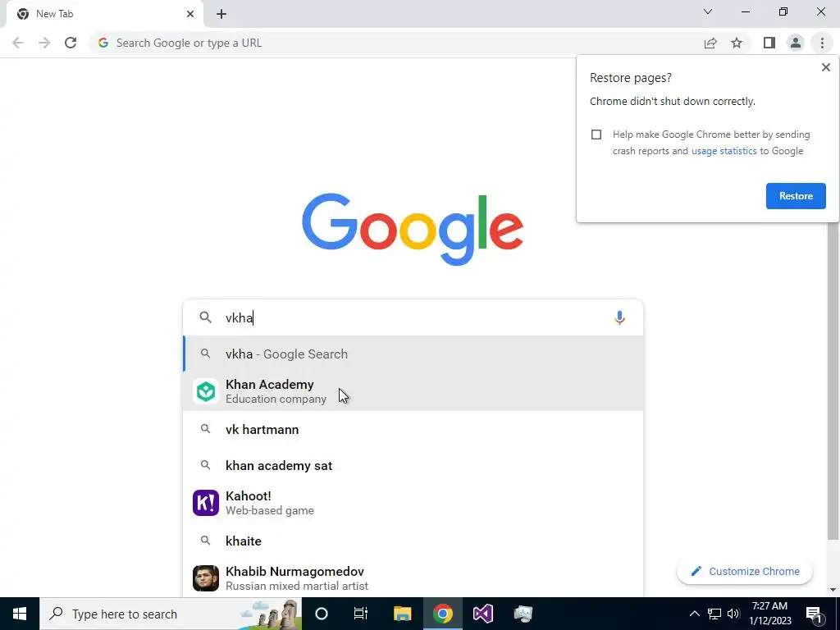
Task: Choose the Kahoot! suggestion
Action: pyautogui.click(x=413, y=503)
